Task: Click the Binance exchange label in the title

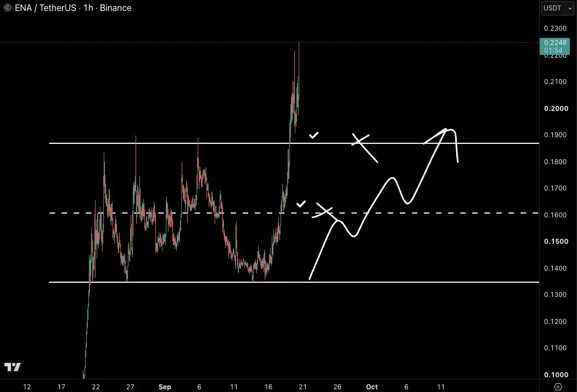Action: (115, 8)
